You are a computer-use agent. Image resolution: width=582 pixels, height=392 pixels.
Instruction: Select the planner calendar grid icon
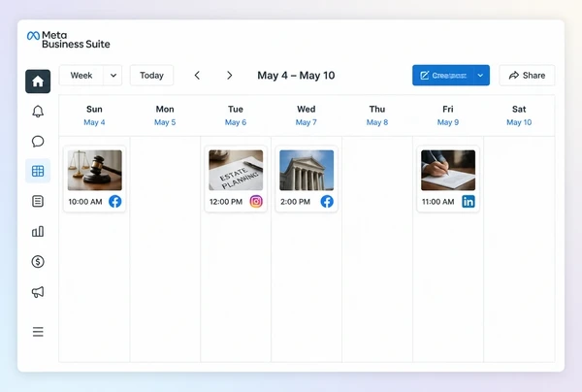(x=38, y=171)
